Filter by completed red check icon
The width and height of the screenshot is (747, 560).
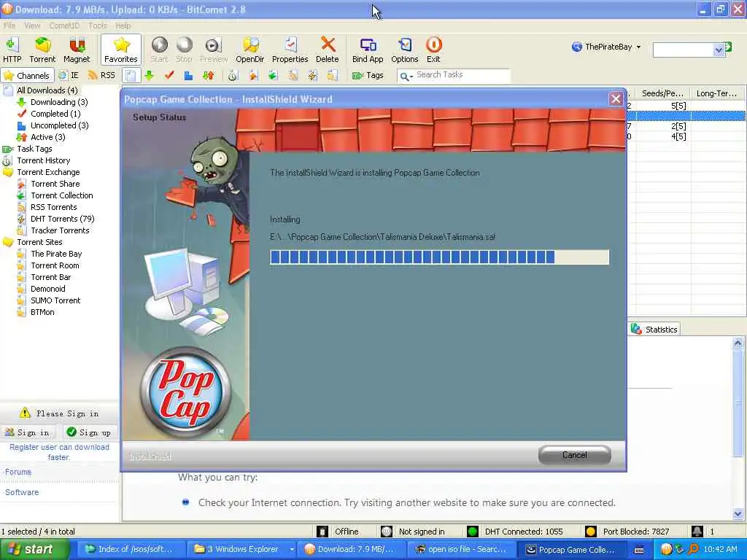tap(169, 75)
